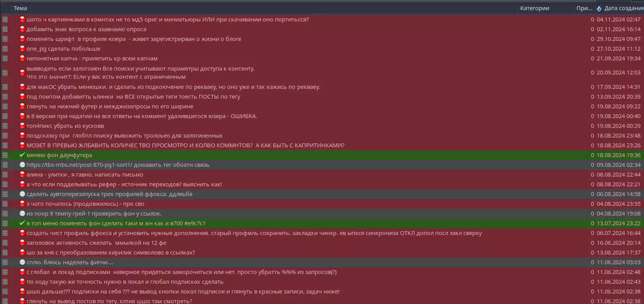Click the sort arrow beside Дата создания
The image size is (644, 304).
coord(599,9)
